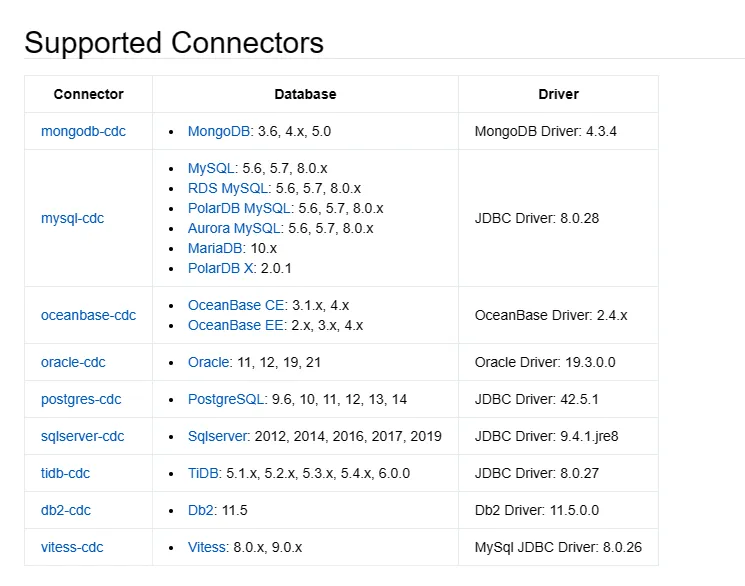Click the OceanBase EE link

point(237,325)
